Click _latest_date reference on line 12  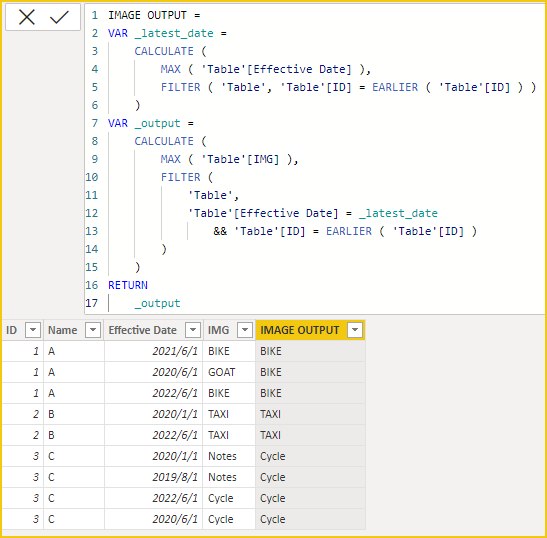click(x=398, y=214)
